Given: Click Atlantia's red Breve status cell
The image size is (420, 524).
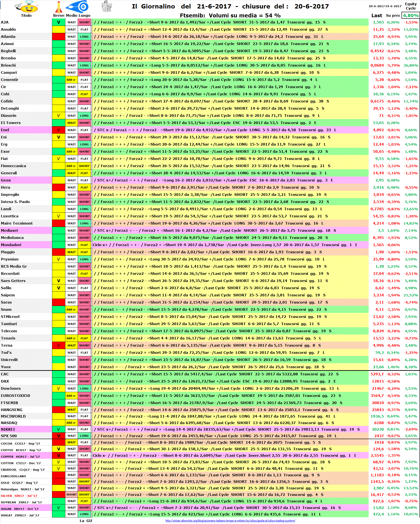Looking at the screenshot, I should click(59, 37).
